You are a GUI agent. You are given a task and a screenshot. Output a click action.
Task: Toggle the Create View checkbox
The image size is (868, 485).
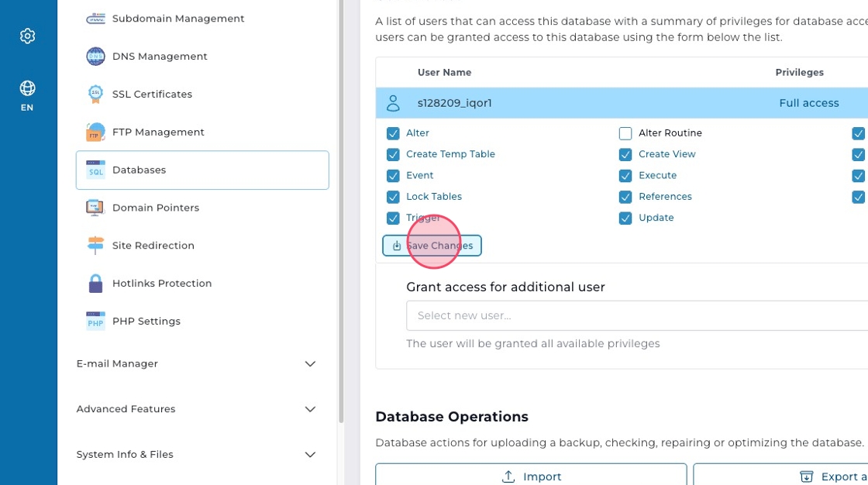(625, 154)
